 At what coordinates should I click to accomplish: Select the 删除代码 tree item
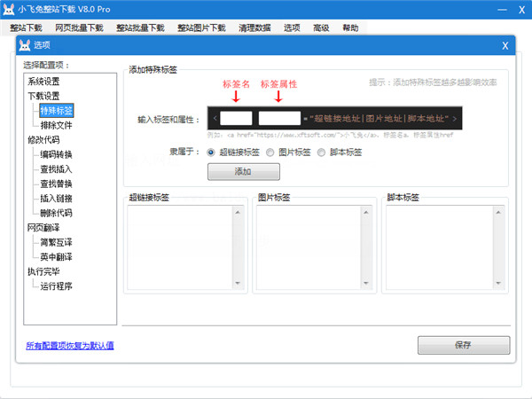pos(57,213)
